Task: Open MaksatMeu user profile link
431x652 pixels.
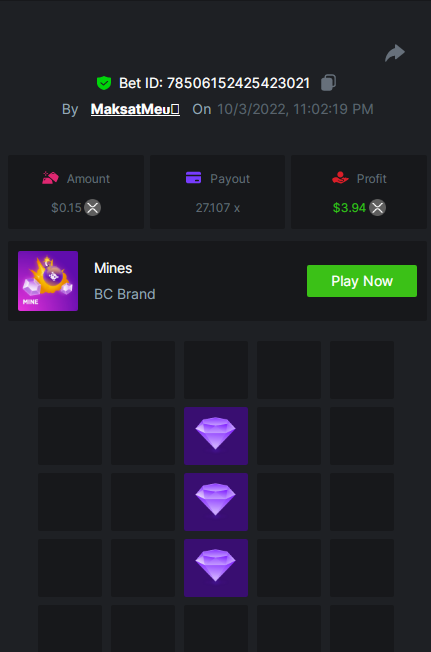Action: pos(135,109)
